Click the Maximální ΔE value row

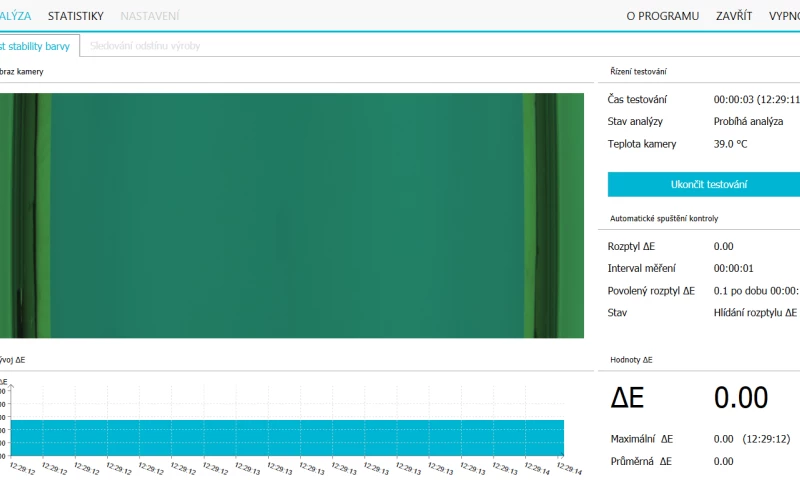(751, 439)
